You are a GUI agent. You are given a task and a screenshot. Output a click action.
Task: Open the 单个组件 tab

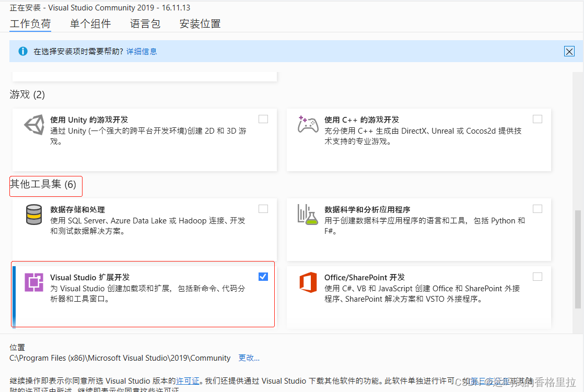coord(90,24)
